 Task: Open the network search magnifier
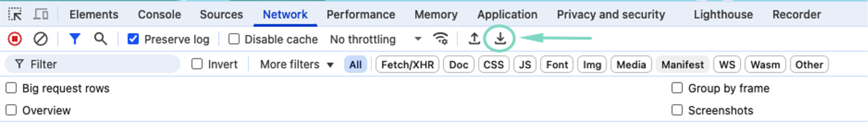[100, 39]
